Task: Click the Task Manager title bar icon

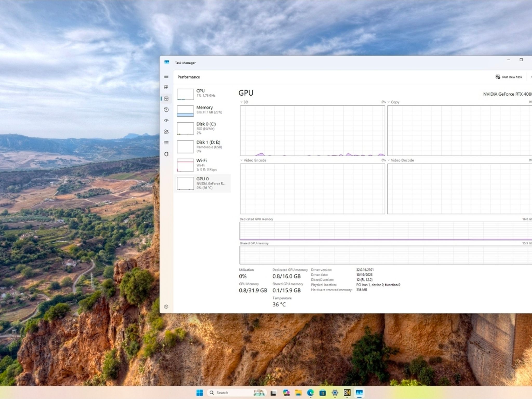Action: coord(167,62)
